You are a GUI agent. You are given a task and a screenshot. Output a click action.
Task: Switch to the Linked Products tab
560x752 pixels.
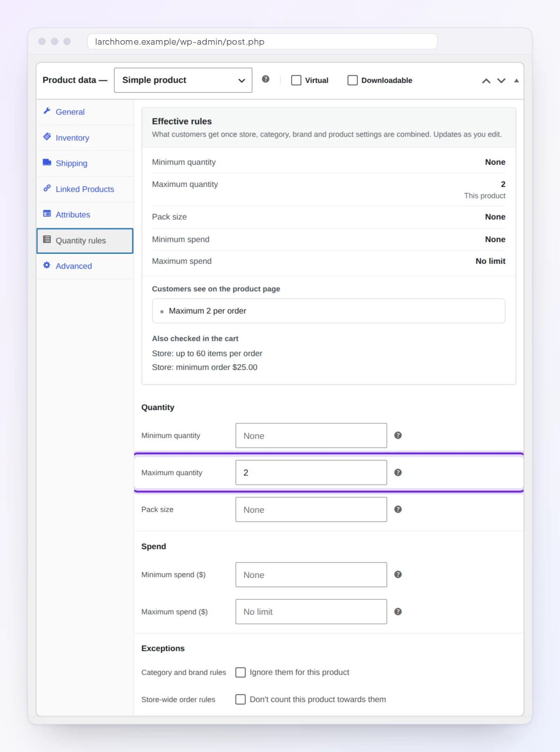click(x=85, y=189)
